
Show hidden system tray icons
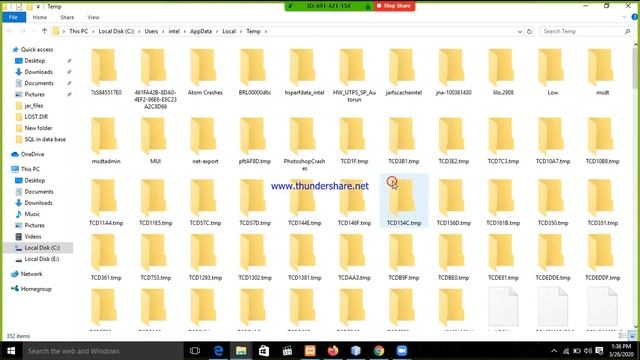point(554,351)
